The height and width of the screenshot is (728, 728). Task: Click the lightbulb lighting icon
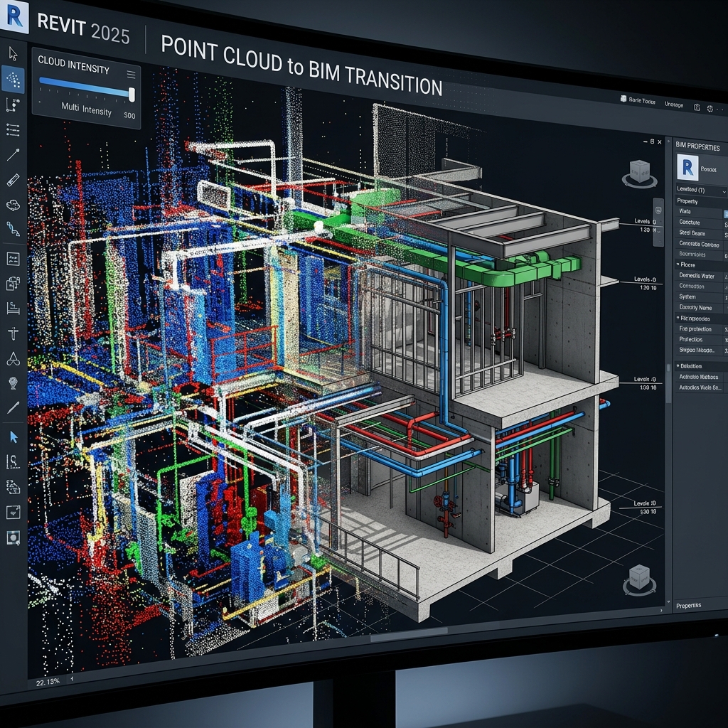(x=13, y=383)
